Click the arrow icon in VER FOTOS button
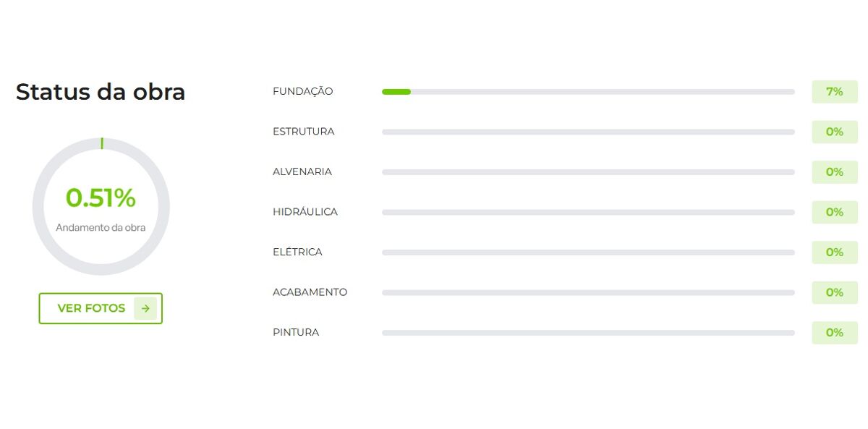This screenshot has width=868, height=429. (x=145, y=308)
